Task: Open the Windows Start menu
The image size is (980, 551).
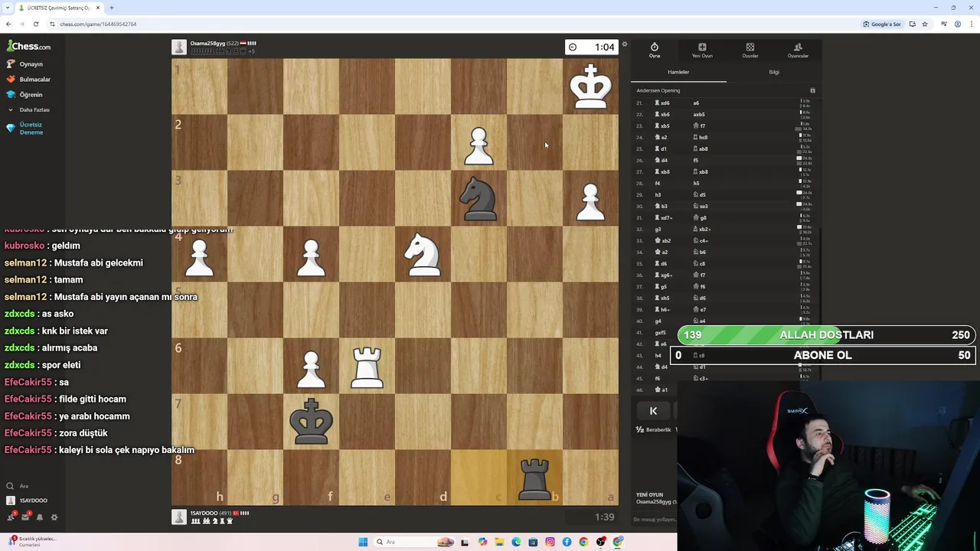Action: click(363, 542)
